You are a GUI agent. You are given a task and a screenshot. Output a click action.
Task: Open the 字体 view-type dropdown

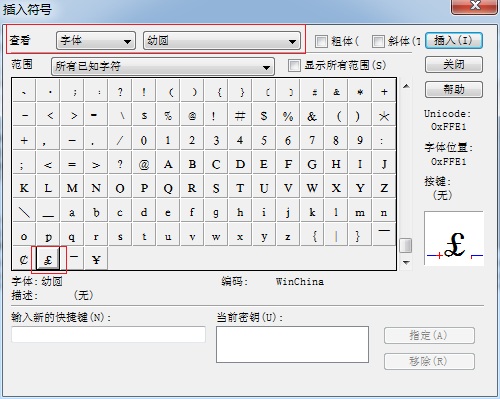click(96, 41)
